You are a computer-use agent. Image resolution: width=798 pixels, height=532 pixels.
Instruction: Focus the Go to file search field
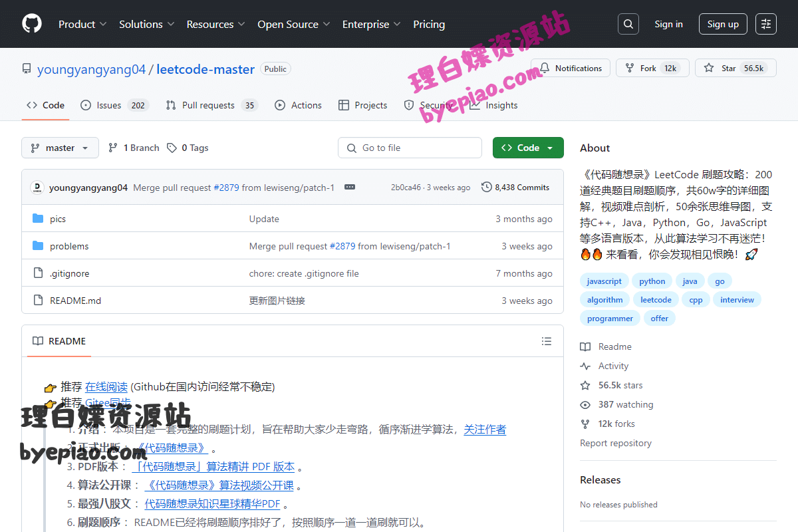click(410, 148)
